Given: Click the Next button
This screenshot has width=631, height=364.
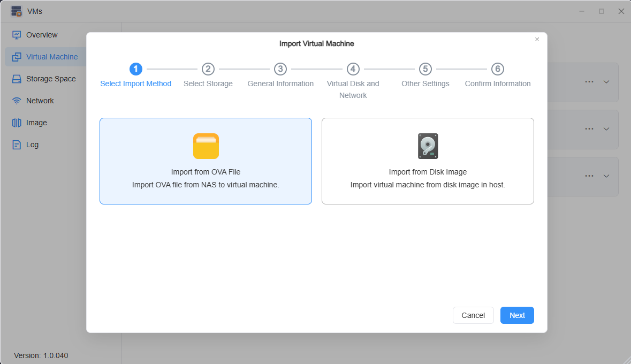Looking at the screenshot, I should click(516, 315).
